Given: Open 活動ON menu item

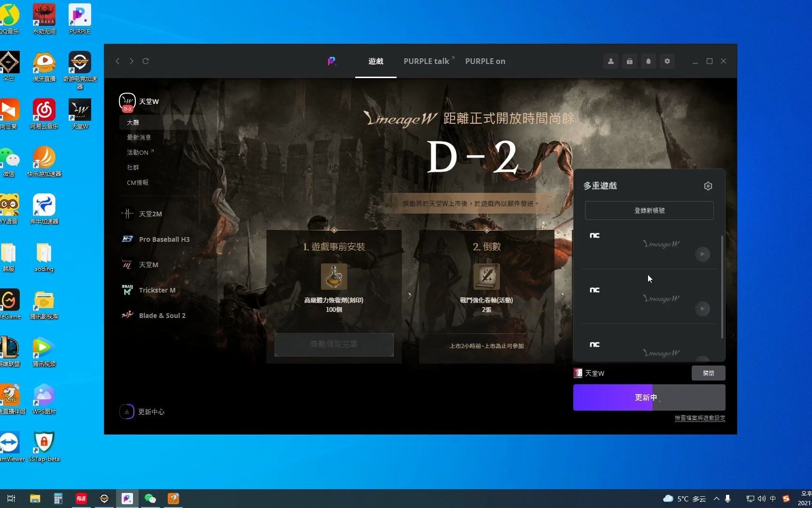Looking at the screenshot, I should pyautogui.click(x=140, y=152).
